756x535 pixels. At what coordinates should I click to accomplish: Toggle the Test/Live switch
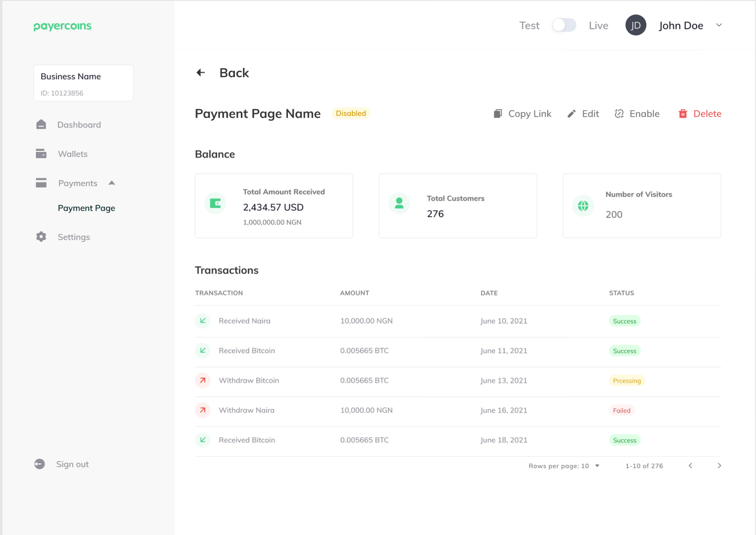564,25
